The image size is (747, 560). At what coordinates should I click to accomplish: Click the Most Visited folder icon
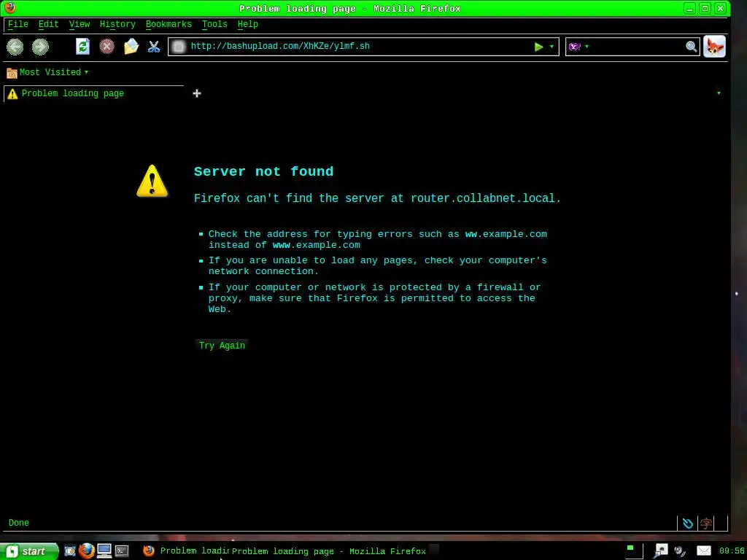point(12,73)
